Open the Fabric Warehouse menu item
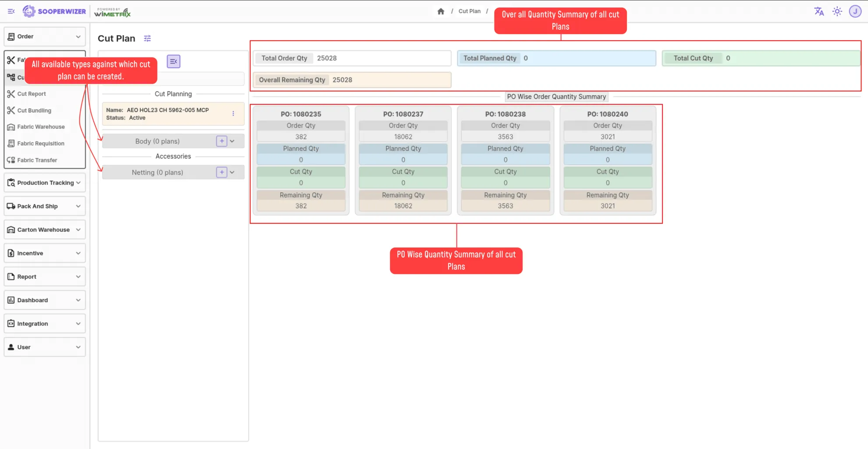Viewport: 868px width, 449px height. click(41, 127)
